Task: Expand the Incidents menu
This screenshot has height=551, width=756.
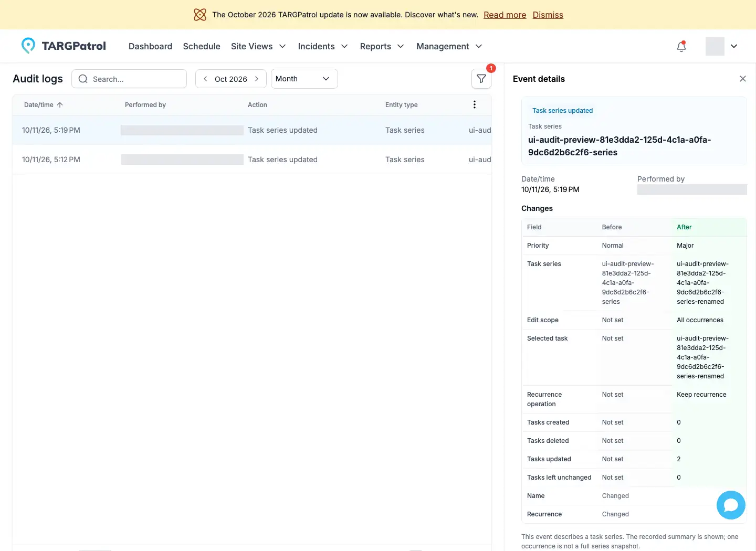Action: pos(323,46)
